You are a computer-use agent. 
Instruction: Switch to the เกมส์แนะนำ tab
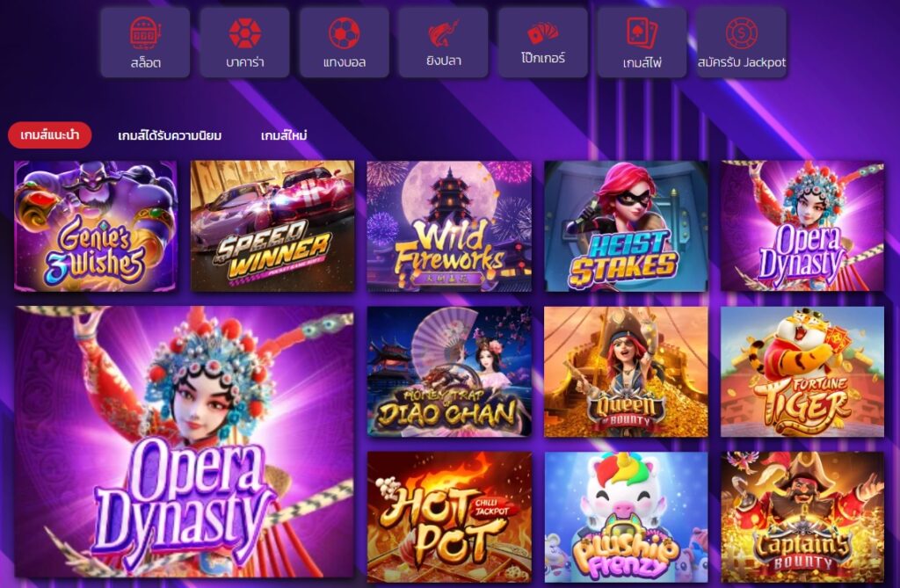click(x=49, y=135)
